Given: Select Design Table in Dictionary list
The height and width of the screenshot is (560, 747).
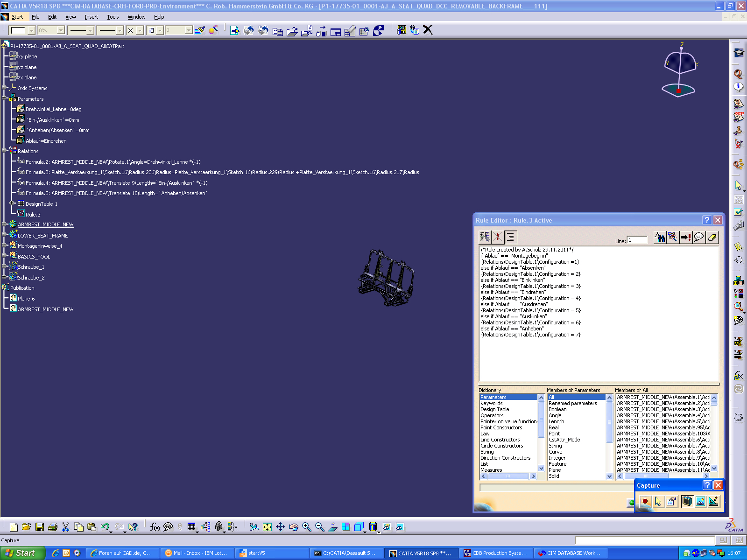Looking at the screenshot, I should [x=495, y=409].
